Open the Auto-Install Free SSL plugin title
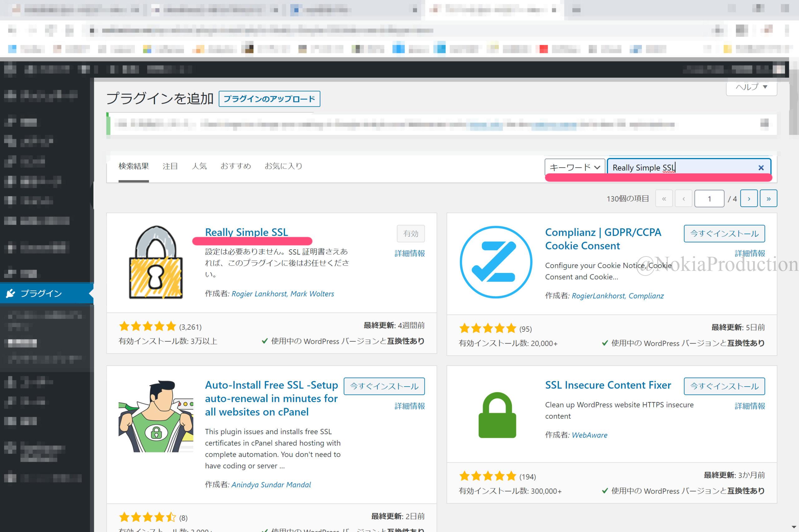 tap(272, 398)
